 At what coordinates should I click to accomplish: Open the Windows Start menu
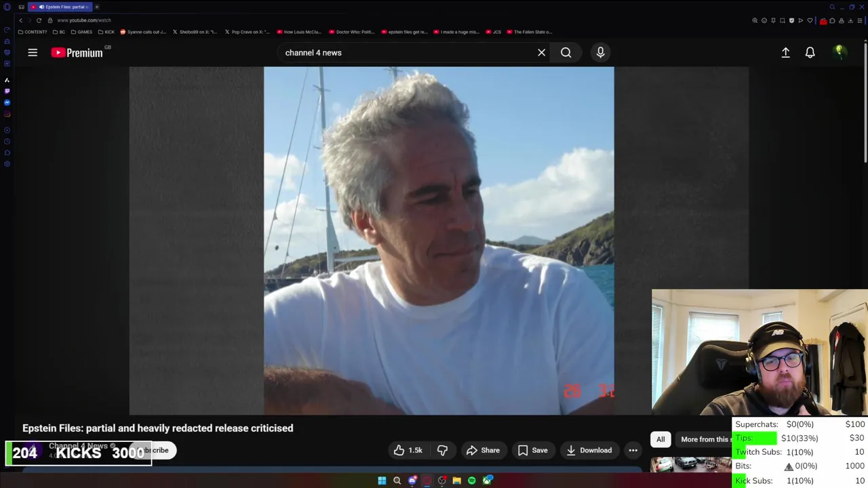coord(382,481)
